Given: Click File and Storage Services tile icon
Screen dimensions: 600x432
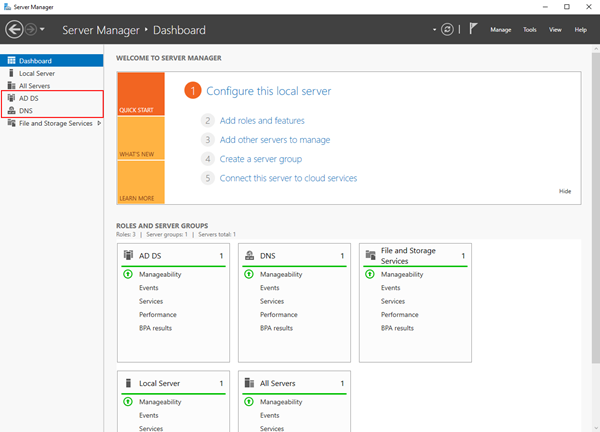Looking at the screenshot, I should pos(370,255).
